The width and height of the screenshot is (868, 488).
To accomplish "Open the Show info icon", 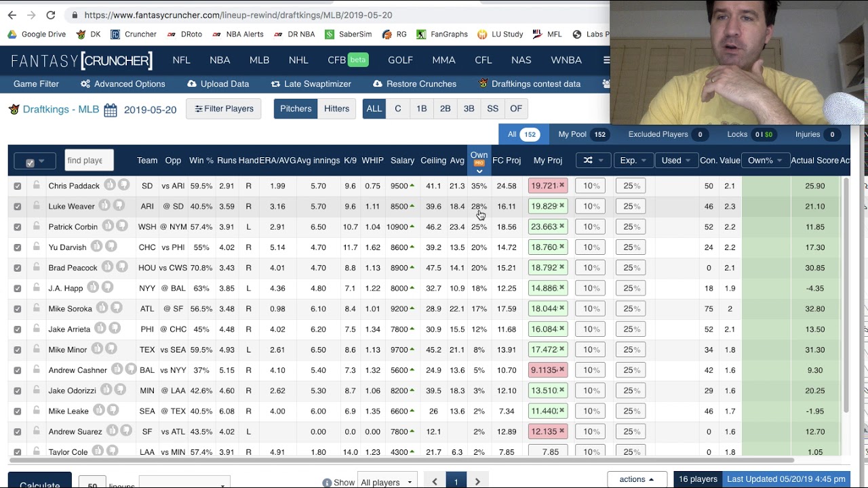I will (327, 483).
